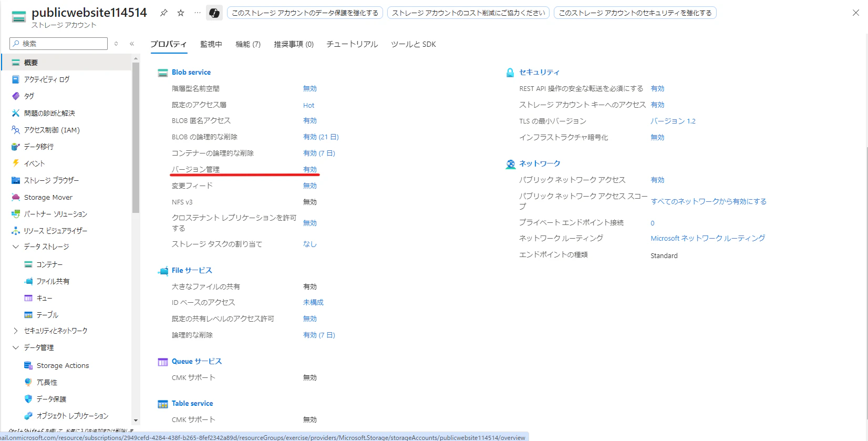Screen dimensions: 868x441
Task: Open アクティビティ ログ icon in sidebar
Action: (x=16, y=79)
